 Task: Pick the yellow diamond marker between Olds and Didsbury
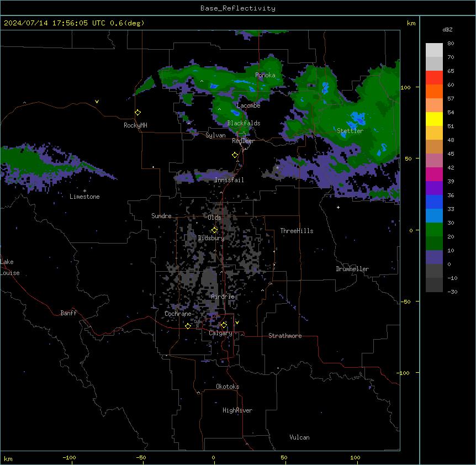215,230
